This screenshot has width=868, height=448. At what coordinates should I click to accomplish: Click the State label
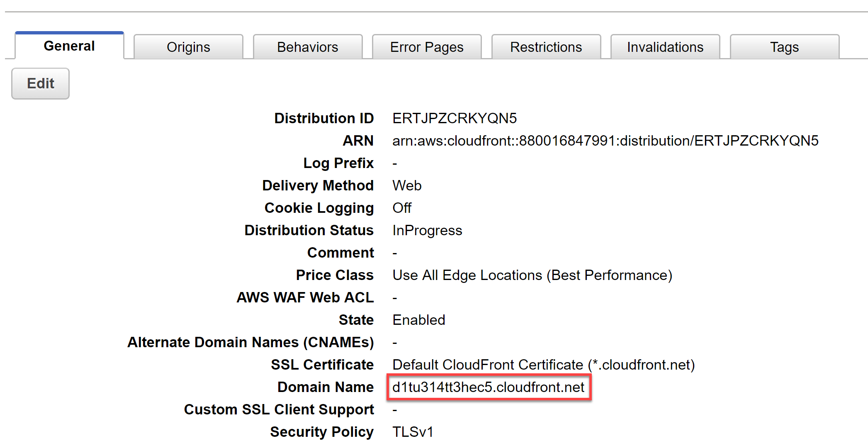pyautogui.click(x=356, y=320)
